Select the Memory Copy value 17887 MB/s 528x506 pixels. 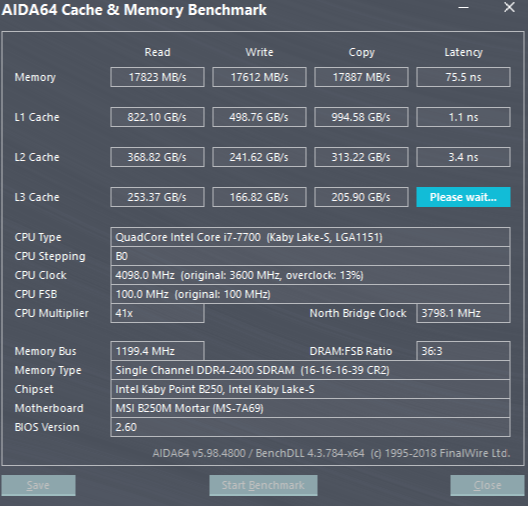(361, 77)
